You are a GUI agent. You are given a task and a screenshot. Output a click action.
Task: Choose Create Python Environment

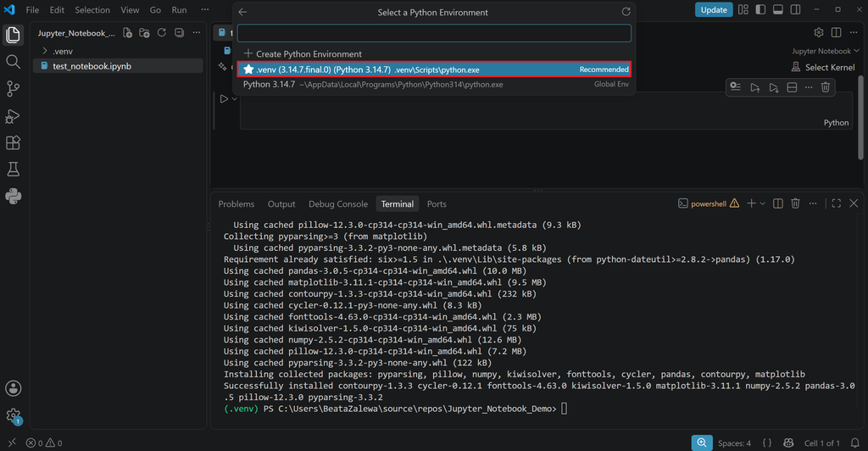(434, 53)
